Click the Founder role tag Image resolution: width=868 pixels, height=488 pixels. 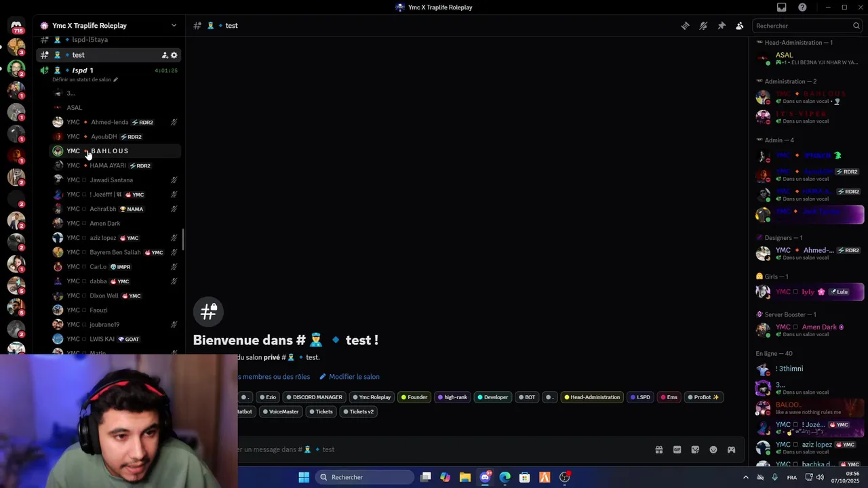point(414,397)
